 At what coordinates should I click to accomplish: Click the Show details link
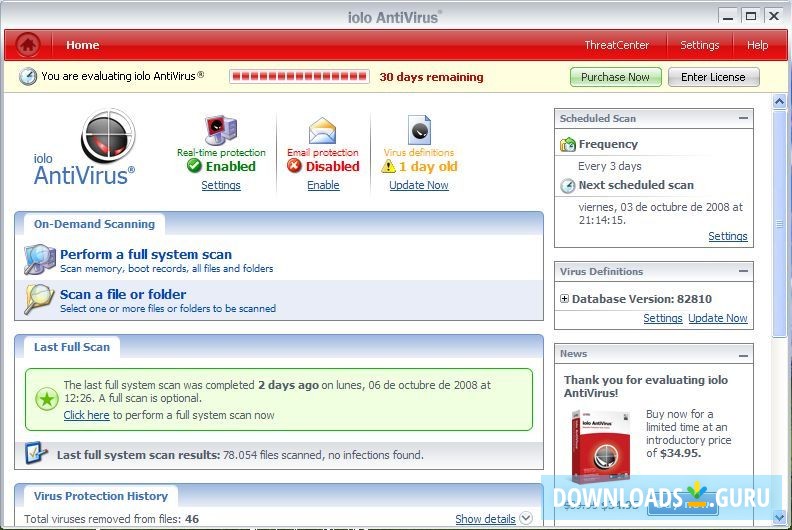(x=485, y=519)
